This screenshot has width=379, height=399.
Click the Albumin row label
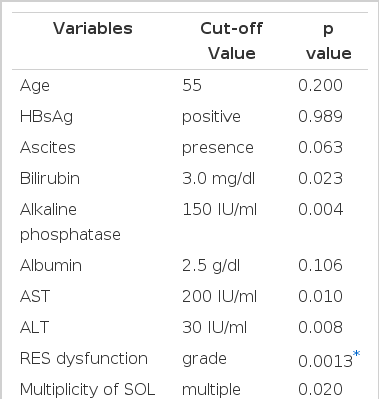[51, 266]
